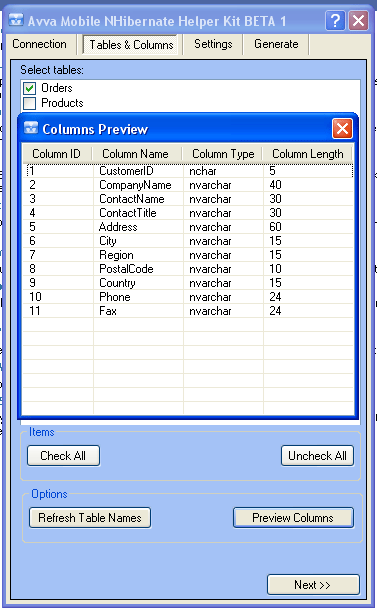
Task: Select the Tables & Columns tab
Action: (x=131, y=45)
